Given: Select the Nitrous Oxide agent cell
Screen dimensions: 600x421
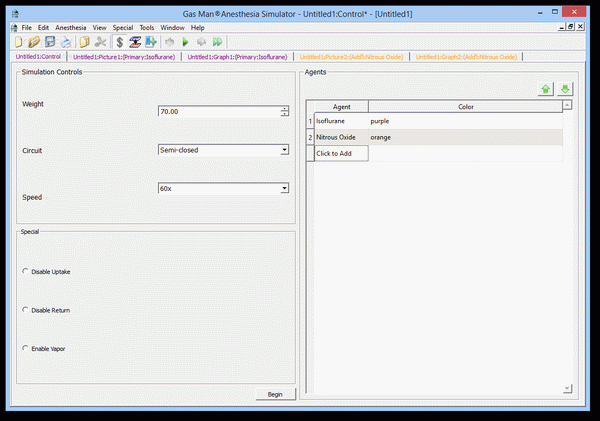Looking at the screenshot, I should (x=341, y=137).
